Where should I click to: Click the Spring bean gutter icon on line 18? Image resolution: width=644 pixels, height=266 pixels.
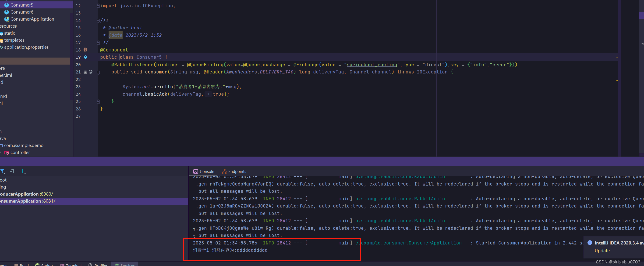pyautogui.click(x=85, y=50)
